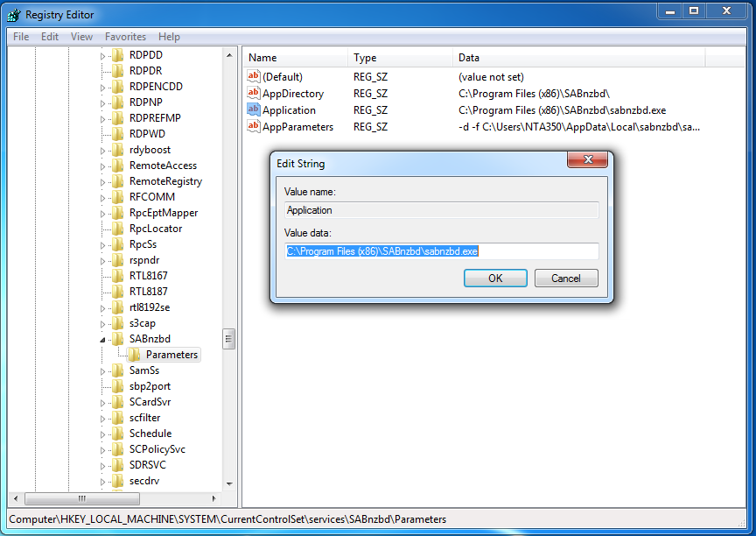
Task: Click the Value data text field
Action: tap(442, 251)
